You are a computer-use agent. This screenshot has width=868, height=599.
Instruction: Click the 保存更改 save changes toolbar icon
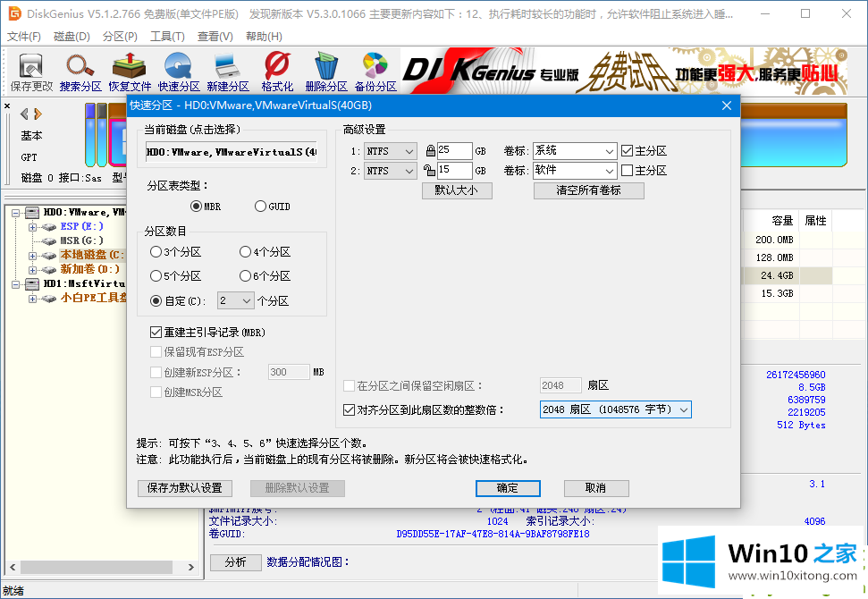[31, 72]
